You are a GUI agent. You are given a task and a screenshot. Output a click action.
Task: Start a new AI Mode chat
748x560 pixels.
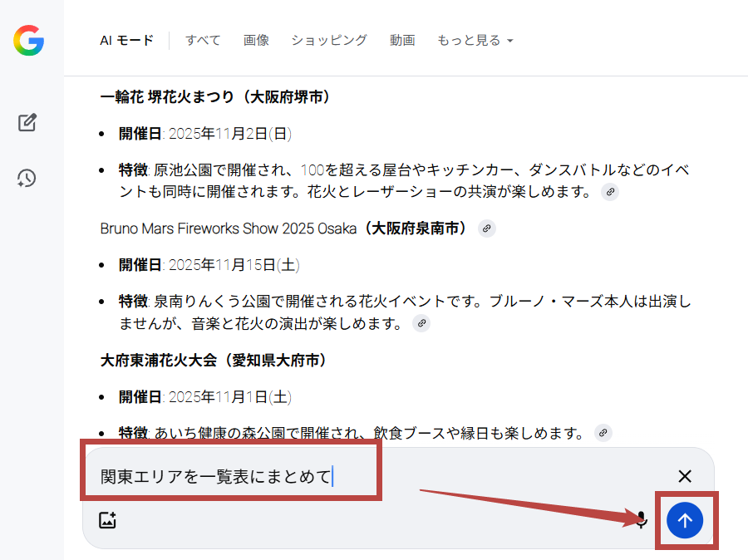pyautogui.click(x=27, y=123)
